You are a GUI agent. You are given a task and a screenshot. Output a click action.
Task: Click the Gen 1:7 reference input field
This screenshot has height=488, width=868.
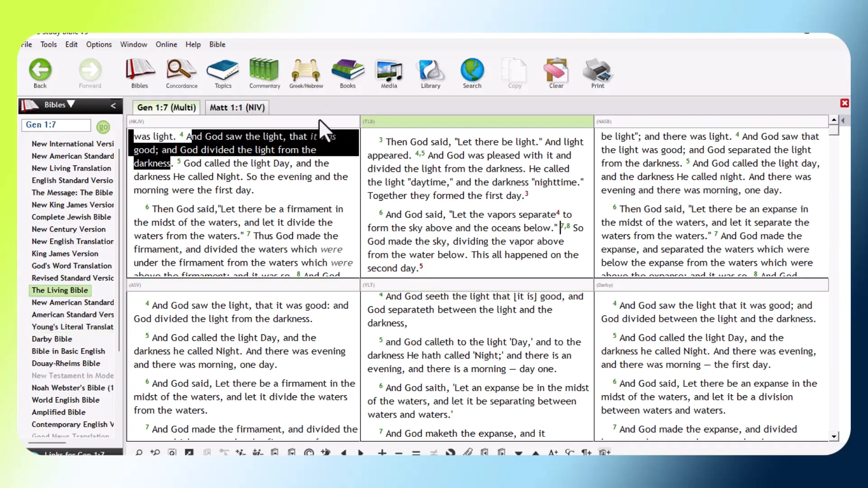56,125
